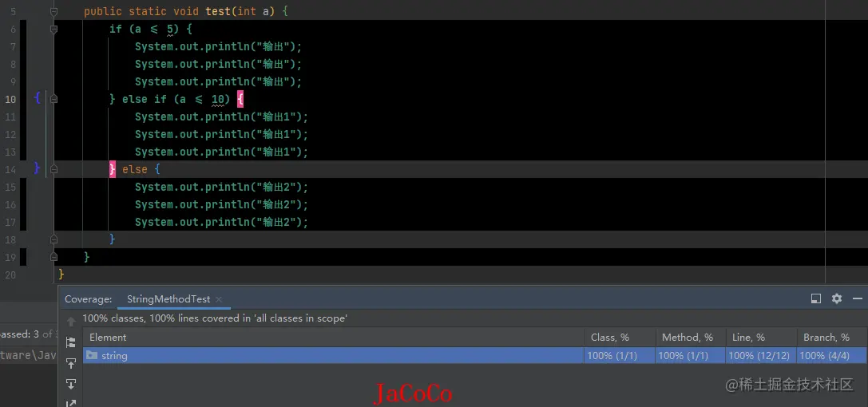Click the blue closing brace on line 18
Image resolution: width=868 pixels, height=407 pixels.
tap(113, 239)
